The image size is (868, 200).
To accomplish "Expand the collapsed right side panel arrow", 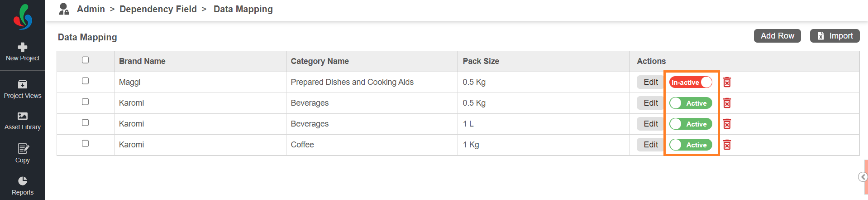I will coord(863,177).
